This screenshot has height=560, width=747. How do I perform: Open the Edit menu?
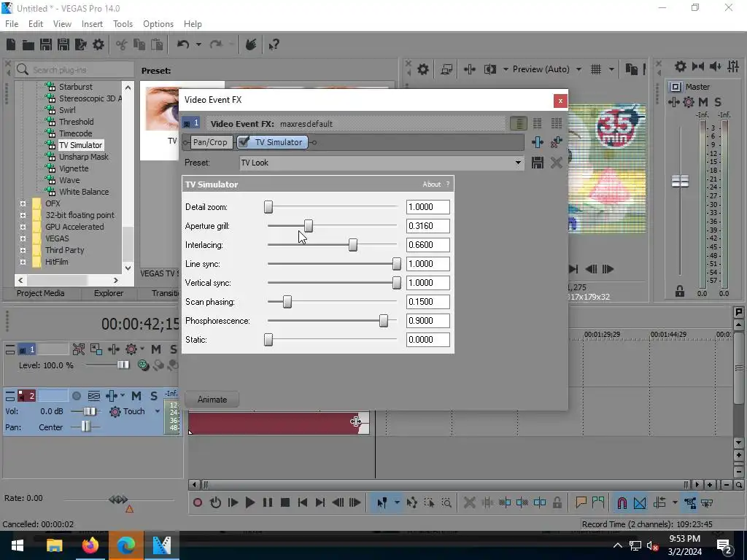click(36, 24)
